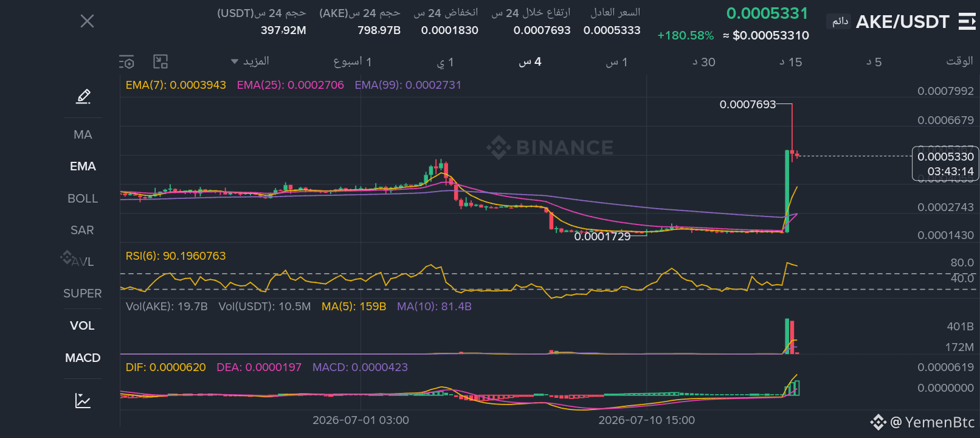Select the الوقت time view tab
The width and height of the screenshot is (980, 438).
click(x=959, y=61)
